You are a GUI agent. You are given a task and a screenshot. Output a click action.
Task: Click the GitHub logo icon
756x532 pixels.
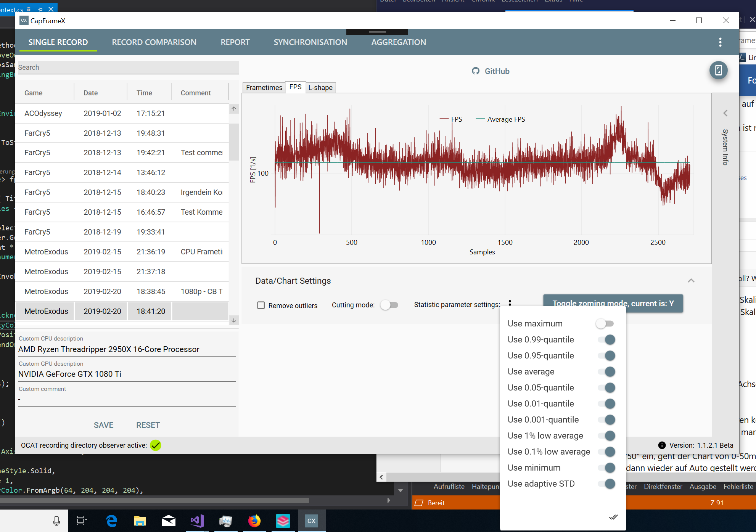click(475, 71)
